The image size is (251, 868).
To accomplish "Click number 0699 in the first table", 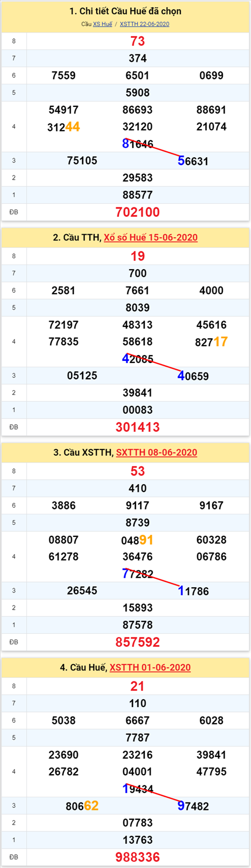I will tap(211, 75).
